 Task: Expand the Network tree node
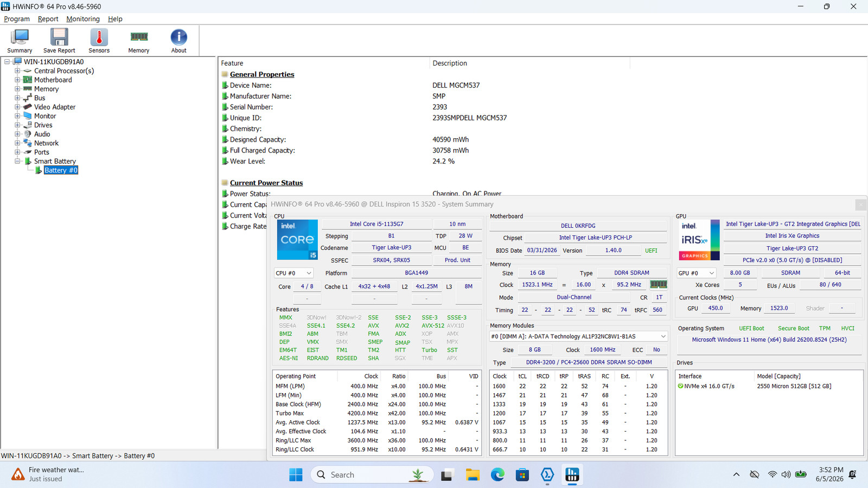tap(17, 143)
